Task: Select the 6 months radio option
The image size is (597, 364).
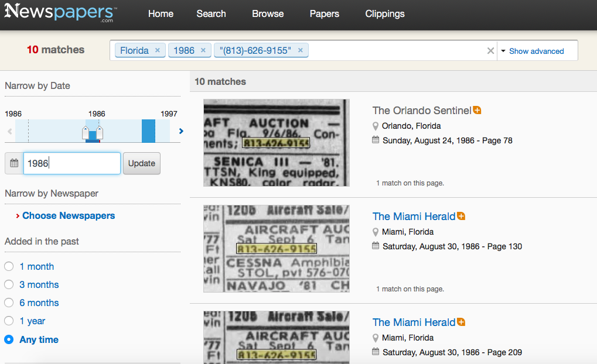Action: pos(9,303)
